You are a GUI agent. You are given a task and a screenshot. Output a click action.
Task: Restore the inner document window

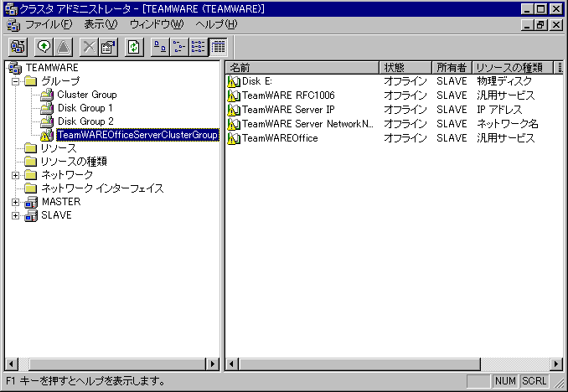(x=541, y=25)
